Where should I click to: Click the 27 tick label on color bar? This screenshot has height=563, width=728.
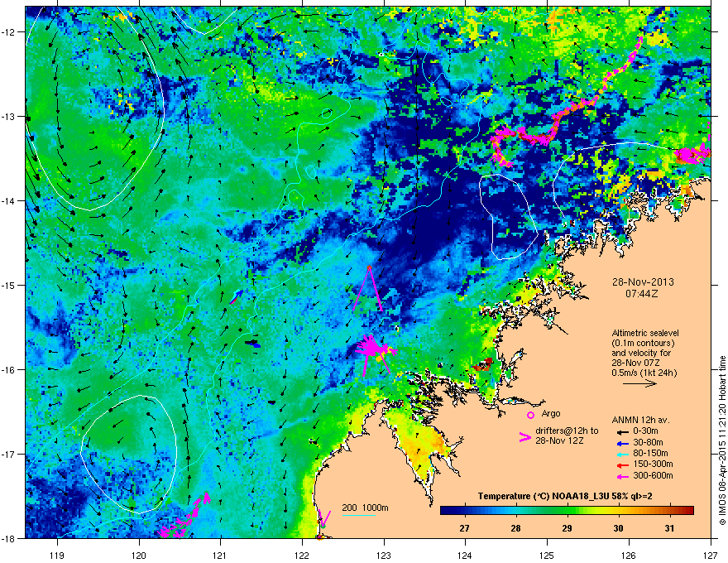[x=464, y=528]
